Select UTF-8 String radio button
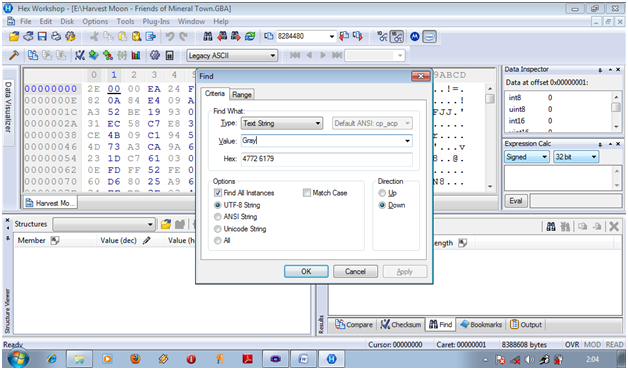Screen dimensions: 628x370 click(217, 205)
